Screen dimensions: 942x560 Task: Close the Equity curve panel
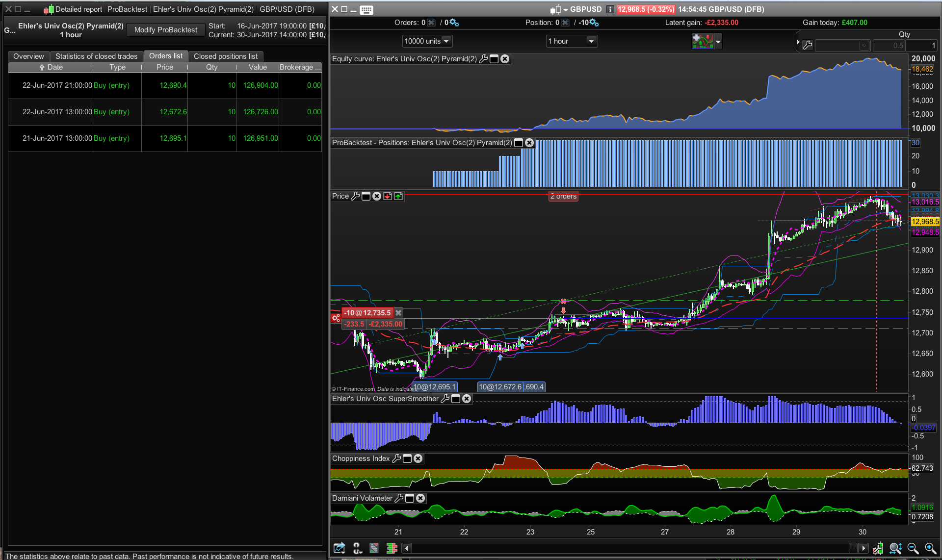point(505,59)
